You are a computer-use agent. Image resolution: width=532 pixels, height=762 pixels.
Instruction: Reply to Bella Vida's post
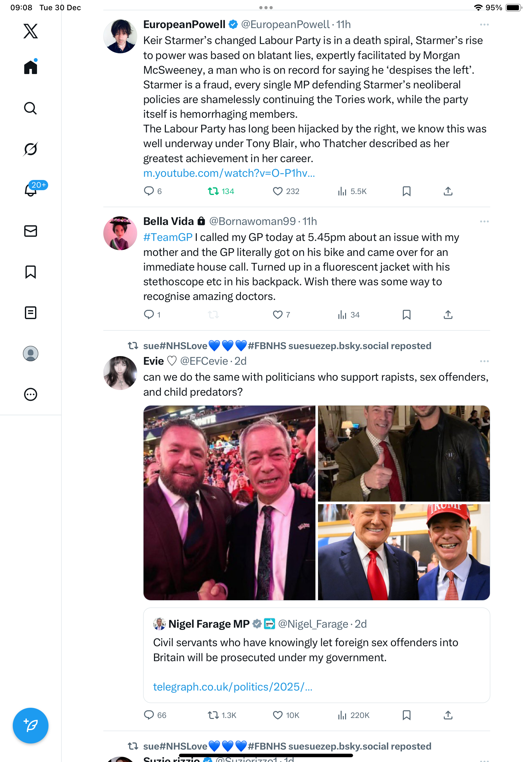click(x=149, y=314)
